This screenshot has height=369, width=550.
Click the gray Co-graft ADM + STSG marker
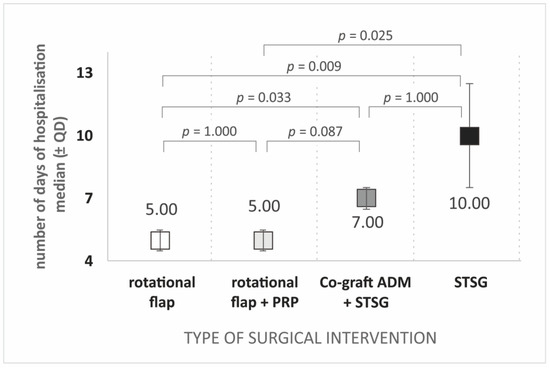click(x=367, y=198)
